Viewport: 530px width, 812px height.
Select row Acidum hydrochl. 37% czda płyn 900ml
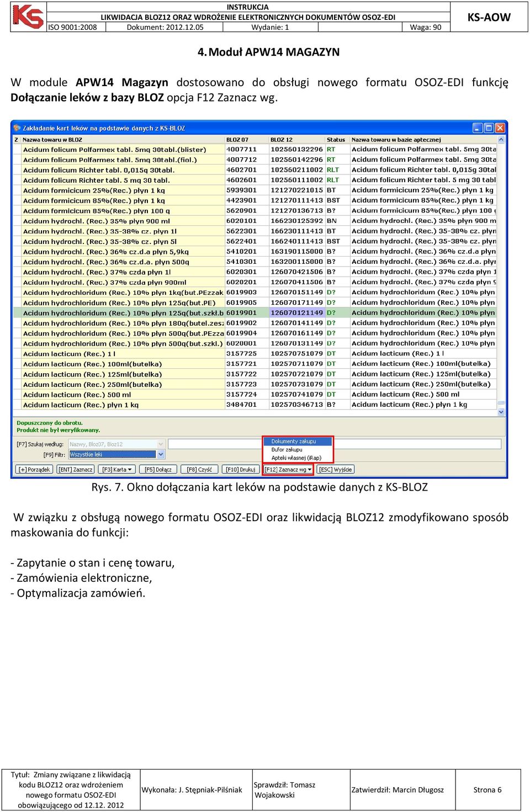tap(255, 283)
